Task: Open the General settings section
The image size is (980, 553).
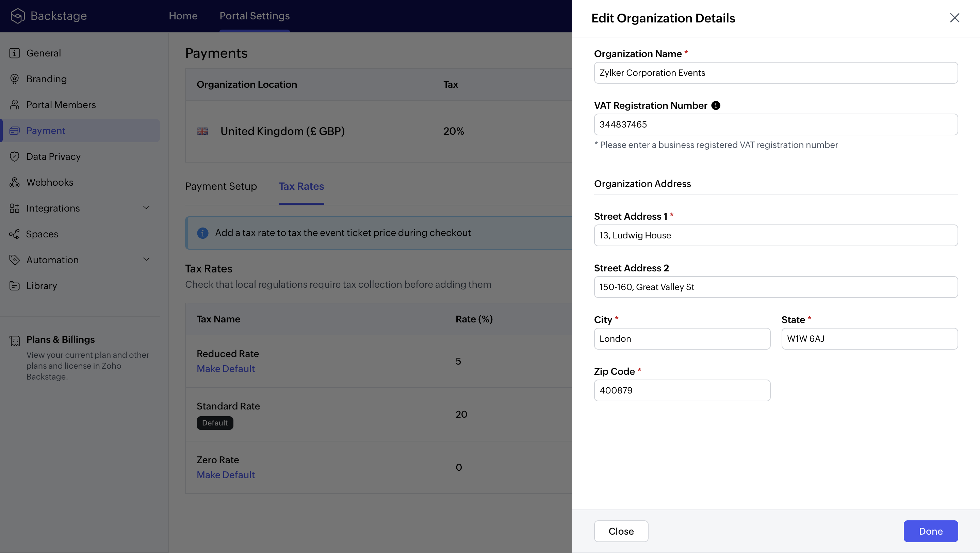Action: [43, 53]
